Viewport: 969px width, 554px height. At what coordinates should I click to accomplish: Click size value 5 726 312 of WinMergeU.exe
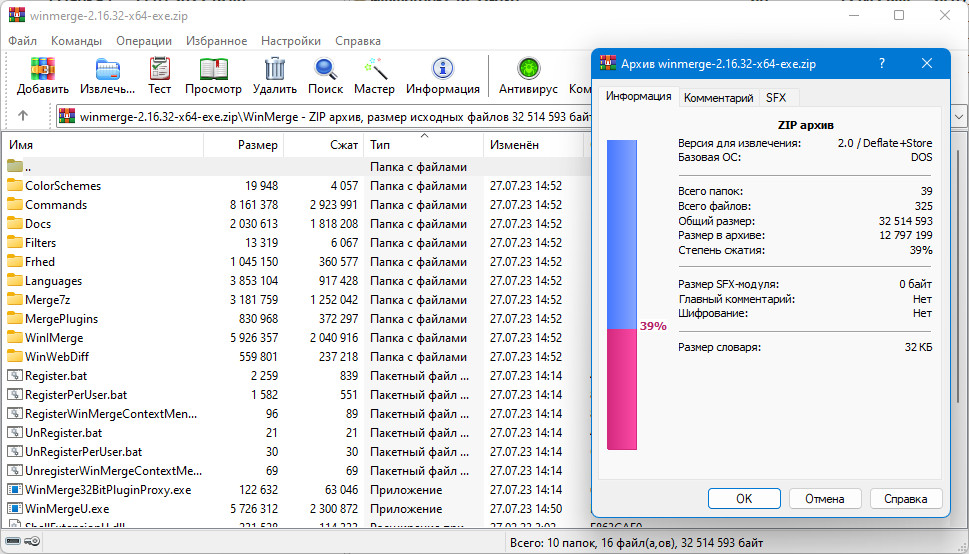pos(254,509)
